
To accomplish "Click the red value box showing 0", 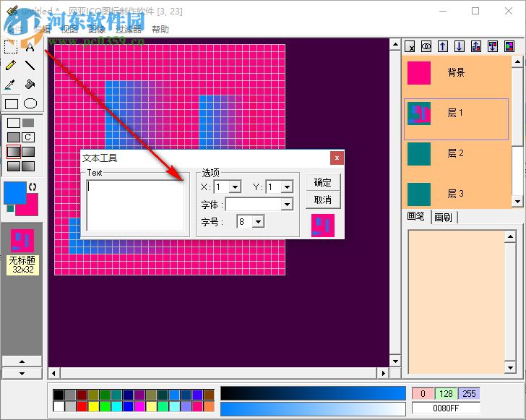I will tap(423, 393).
